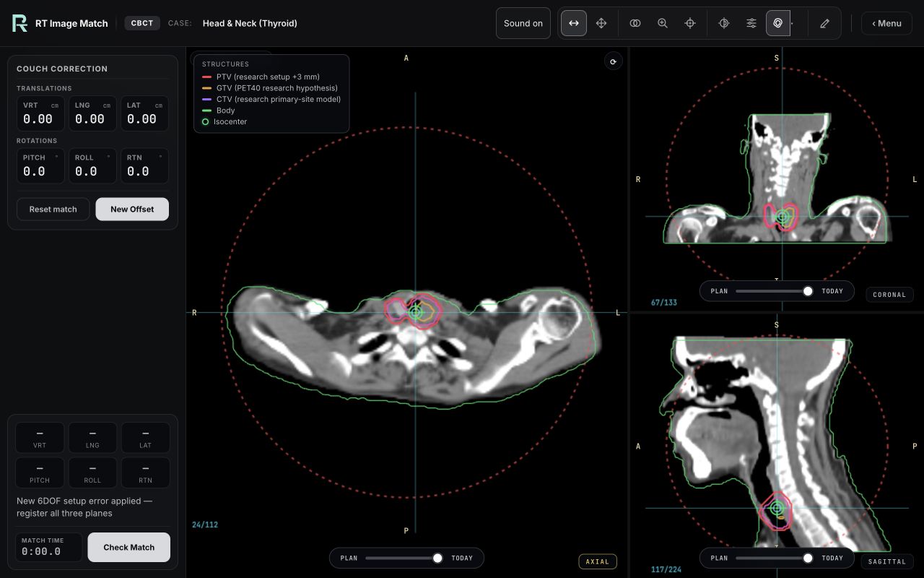Viewport: 924px width, 578px height.
Task: Select the AXIAL view label
Action: pos(598,561)
